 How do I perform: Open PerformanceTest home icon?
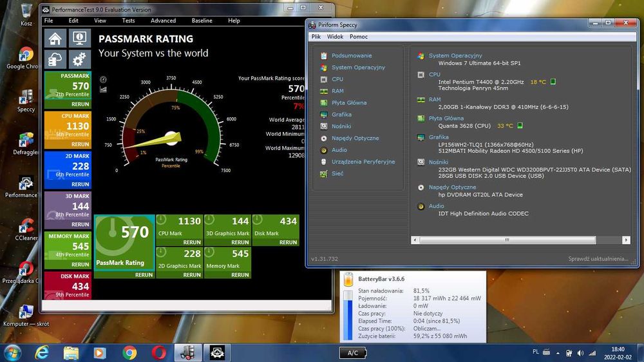pyautogui.click(x=55, y=38)
